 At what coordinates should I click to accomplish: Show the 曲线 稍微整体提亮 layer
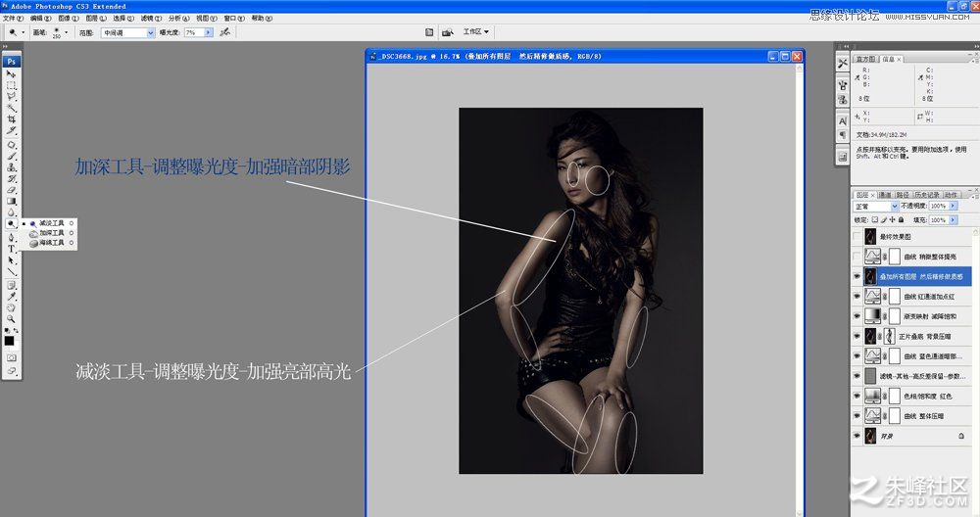click(857, 257)
